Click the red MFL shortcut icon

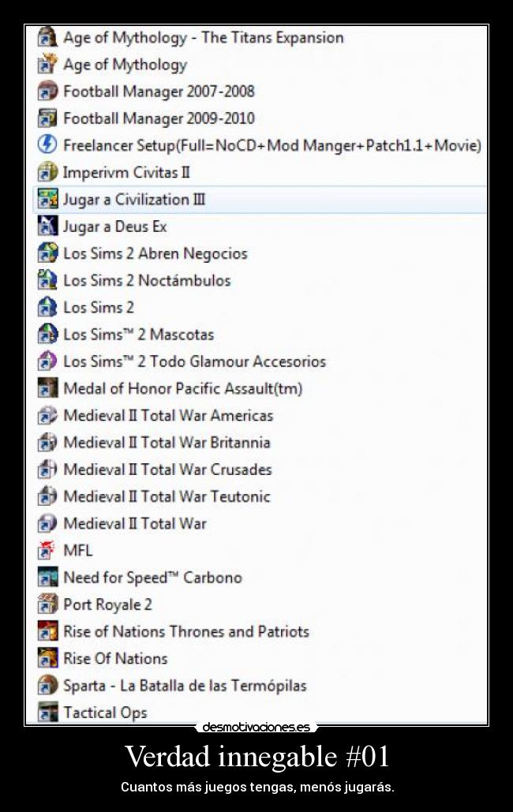click(47, 550)
